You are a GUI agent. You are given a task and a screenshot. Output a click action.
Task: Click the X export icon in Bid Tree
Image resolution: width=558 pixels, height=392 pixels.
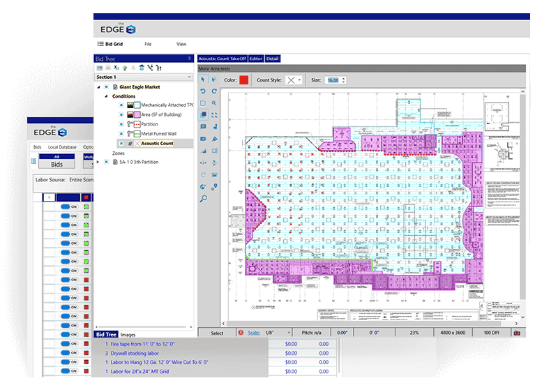point(116,68)
